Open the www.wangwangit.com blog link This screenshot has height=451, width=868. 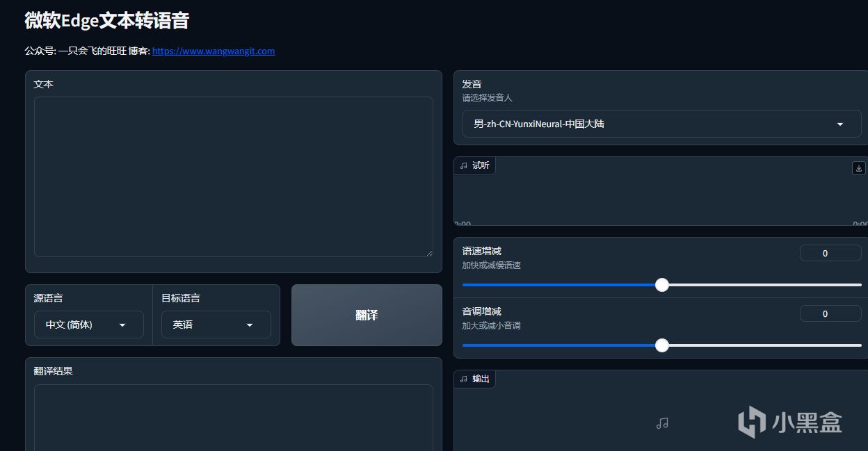pyautogui.click(x=214, y=51)
